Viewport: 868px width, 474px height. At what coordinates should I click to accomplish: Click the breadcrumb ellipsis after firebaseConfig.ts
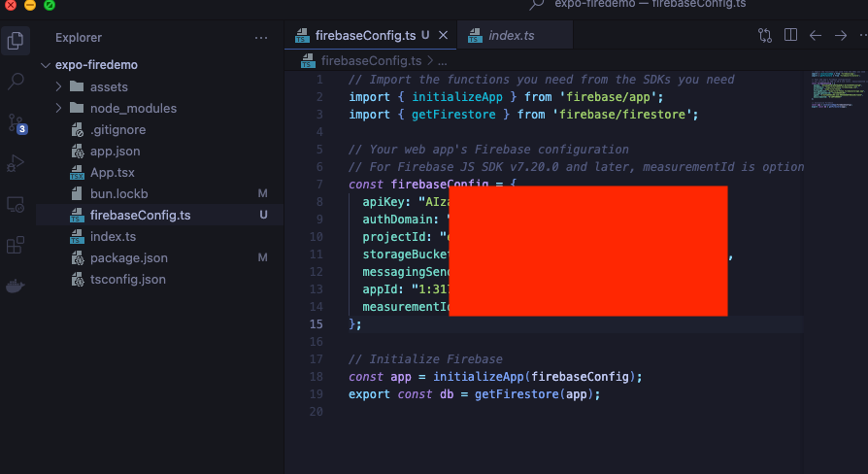point(443,62)
